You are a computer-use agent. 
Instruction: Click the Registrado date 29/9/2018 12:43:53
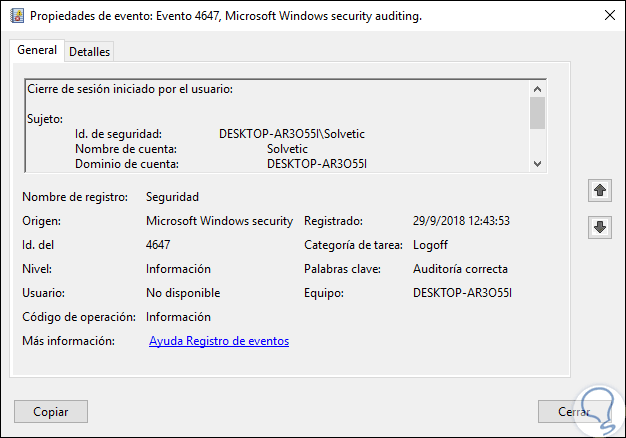click(462, 221)
